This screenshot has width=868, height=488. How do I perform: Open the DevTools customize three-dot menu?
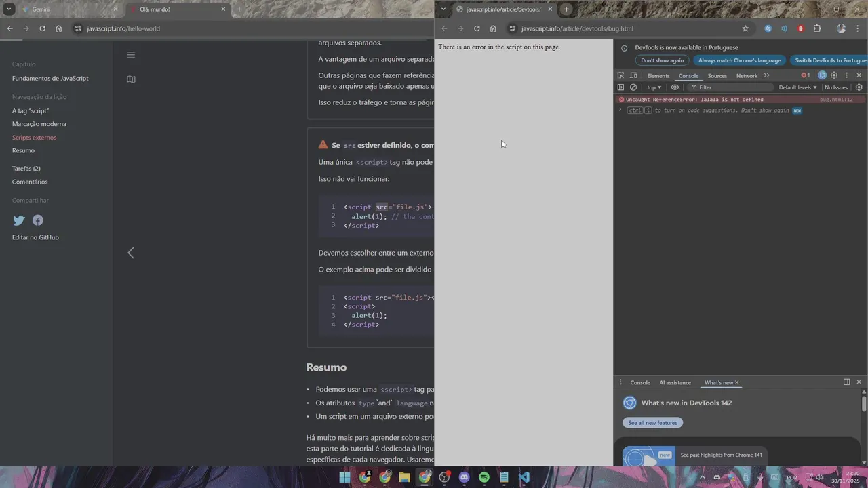[846, 75]
